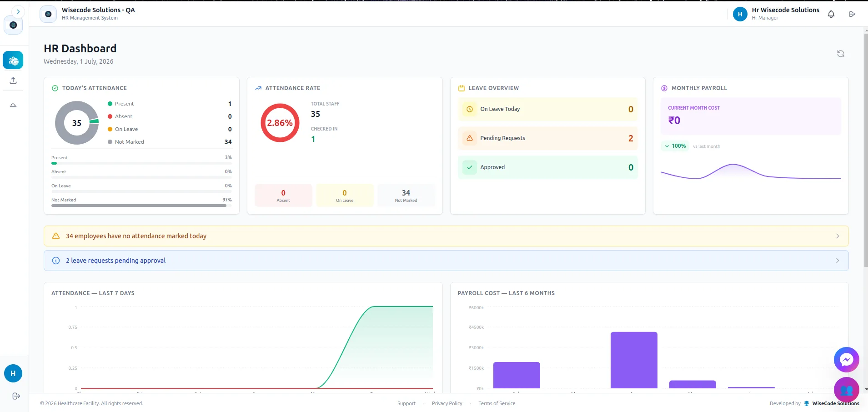Click the first payroll cost bar

click(x=517, y=375)
